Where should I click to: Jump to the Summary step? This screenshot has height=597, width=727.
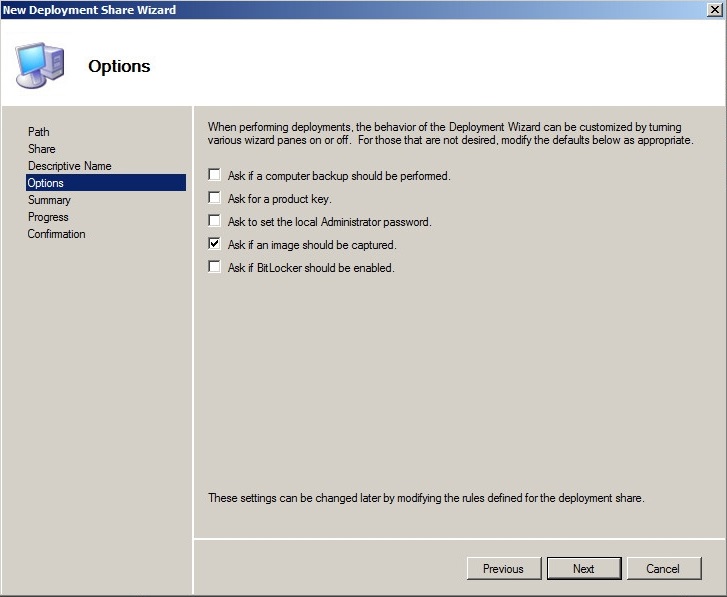50,200
